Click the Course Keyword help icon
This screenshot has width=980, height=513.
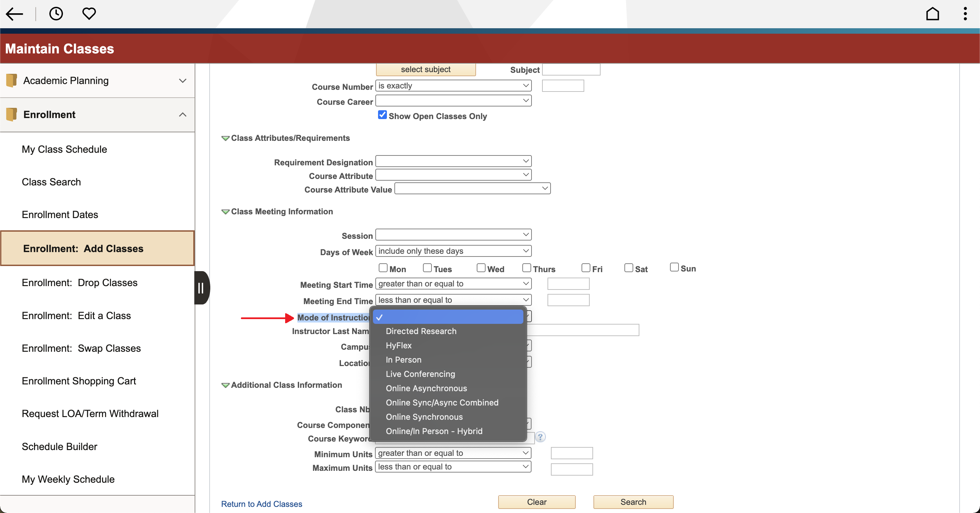click(x=540, y=437)
